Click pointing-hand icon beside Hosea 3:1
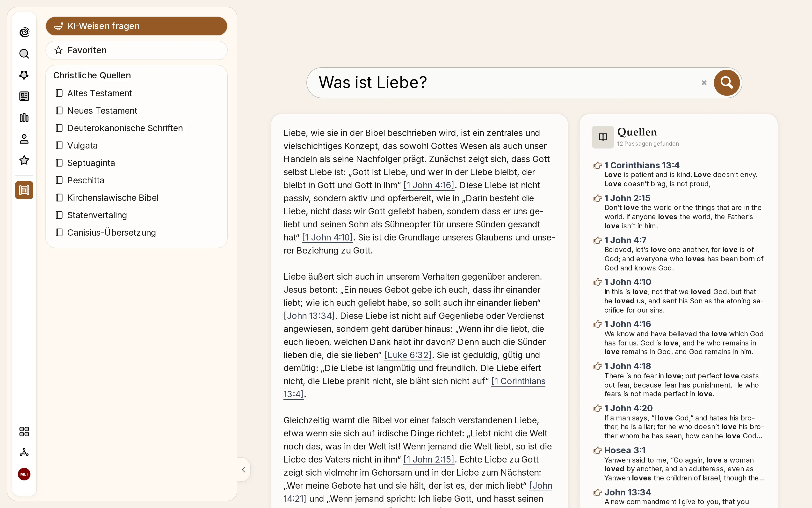This screenshot has width=812, height=508. [x=598, y=450]
